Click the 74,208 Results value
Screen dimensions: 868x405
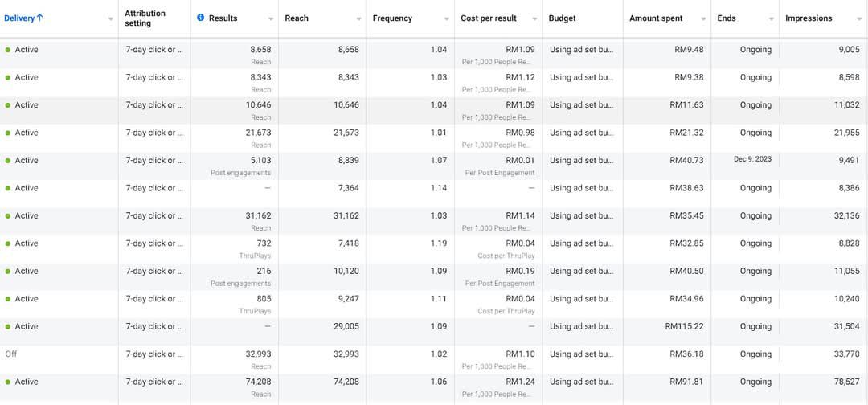point(258,382)
